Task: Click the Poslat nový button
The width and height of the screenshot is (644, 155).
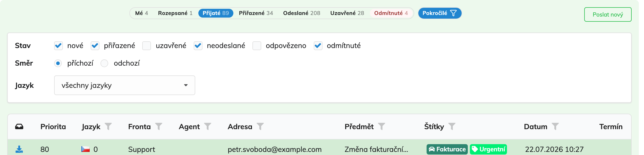Action: tap(608, 14)
